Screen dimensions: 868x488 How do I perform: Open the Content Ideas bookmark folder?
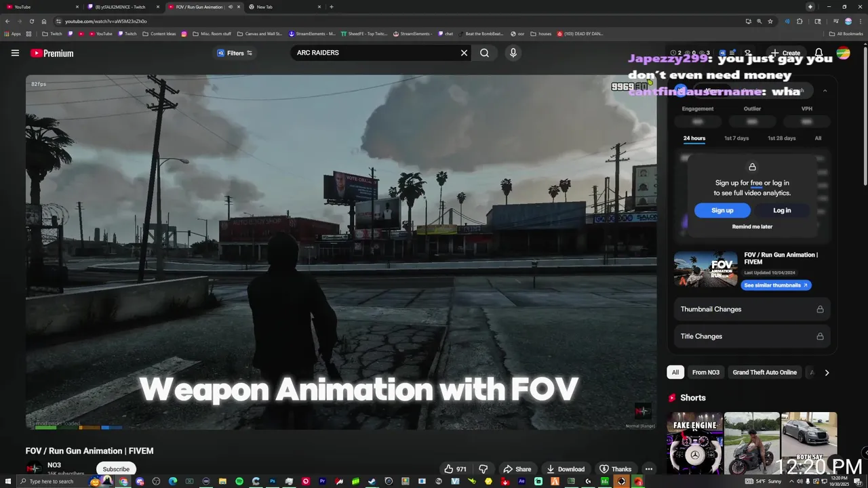pos(159,33)
